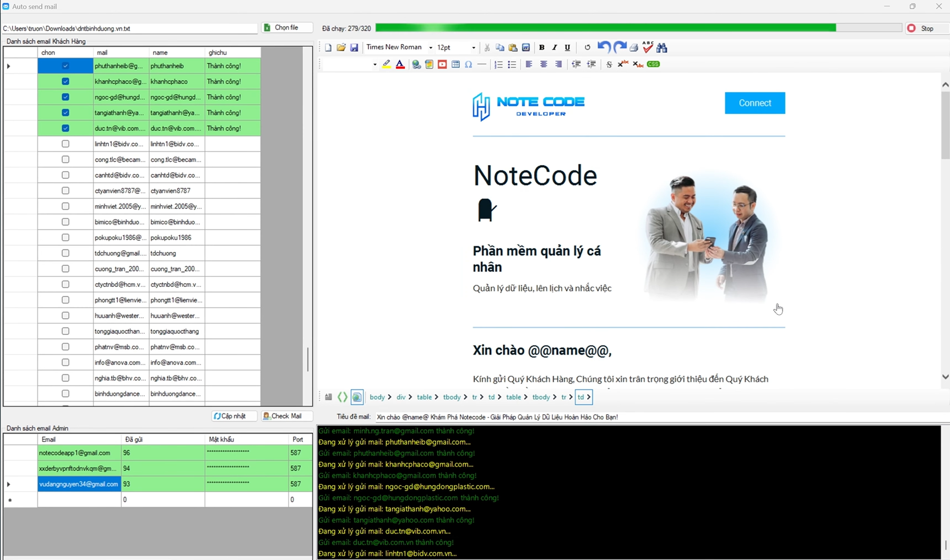
Task: Uncheck the ngoc-gd@hungd row checkbox
Action: point(66,97)
